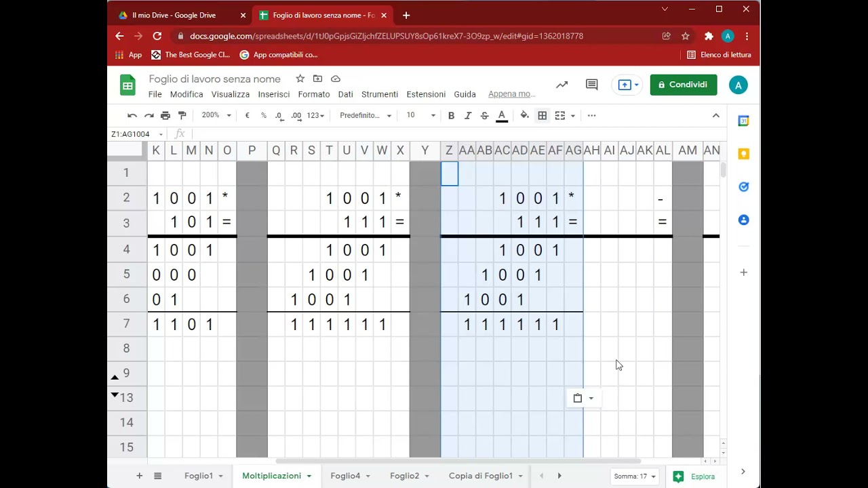Get add-ons with plus icon
The width and height of the screenshot is (868, 488).
point(744,272)
